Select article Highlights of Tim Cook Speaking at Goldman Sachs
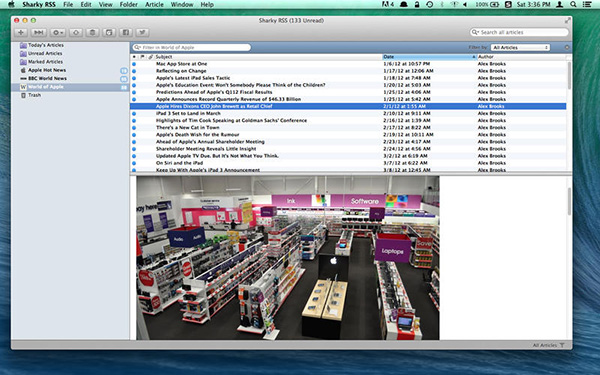Screen dimensions: 600x375 click(x=348, y=121)
